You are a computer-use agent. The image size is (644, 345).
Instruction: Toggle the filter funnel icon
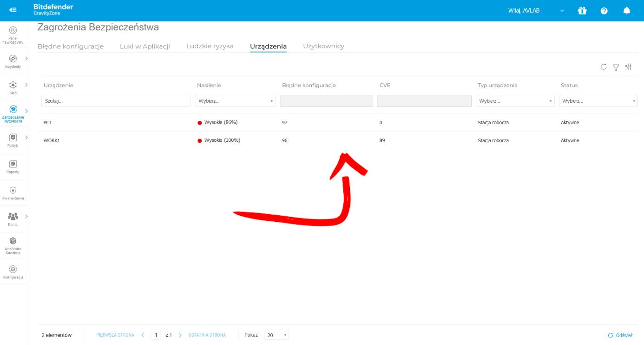coord(616,67)
